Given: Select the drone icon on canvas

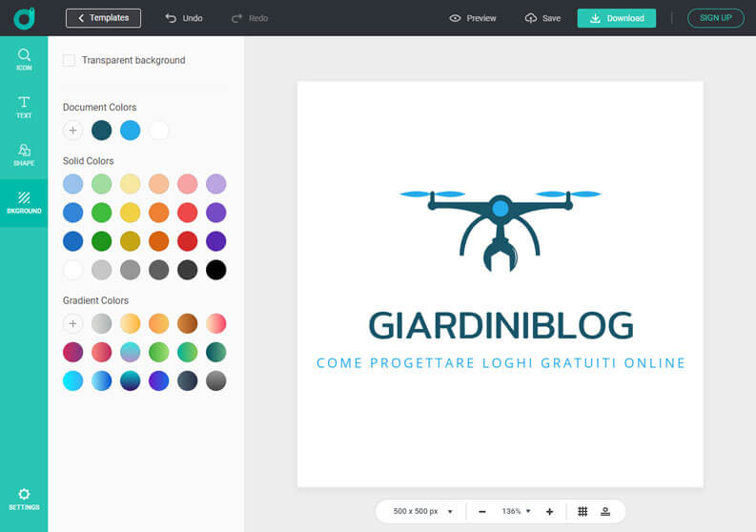Looking at the screenshot, I should click(500, 231).
